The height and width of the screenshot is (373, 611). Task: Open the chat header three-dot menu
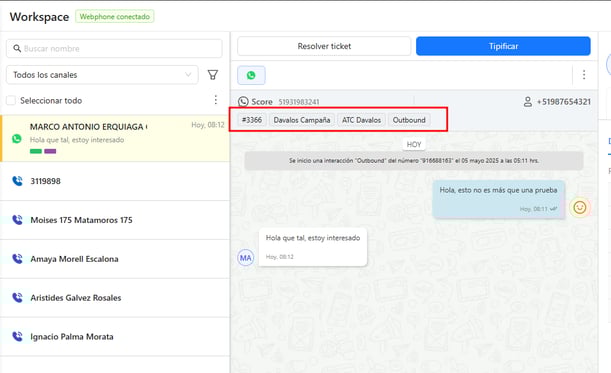(x=584, y=74)
